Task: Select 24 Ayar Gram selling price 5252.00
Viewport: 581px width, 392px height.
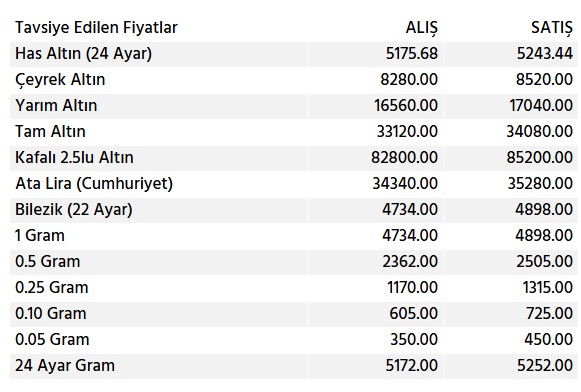Action: (545, 366)
